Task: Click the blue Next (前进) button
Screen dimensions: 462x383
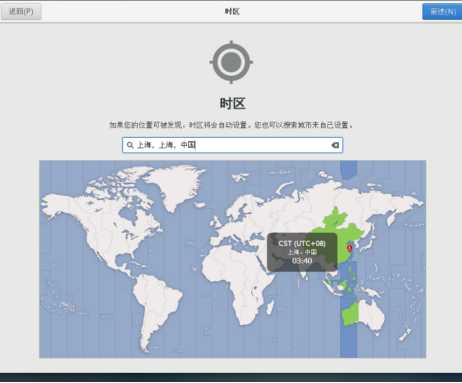Action: (442, 12)
